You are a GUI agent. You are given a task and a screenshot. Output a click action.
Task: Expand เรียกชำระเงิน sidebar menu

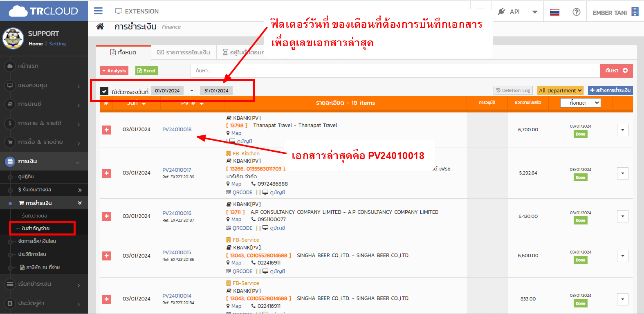[44, 284]
